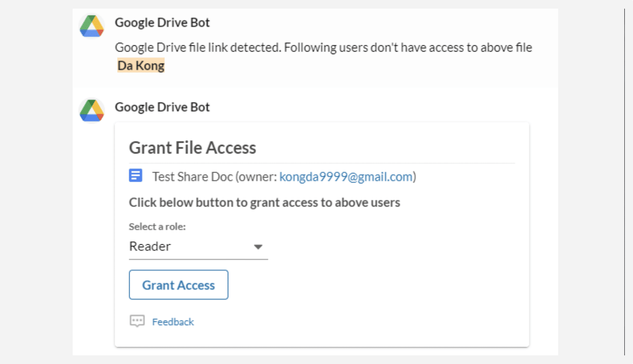Click the Feedback speech bubble icon
The height and width of the screenshot is (364, 633).
click(137, 321)
